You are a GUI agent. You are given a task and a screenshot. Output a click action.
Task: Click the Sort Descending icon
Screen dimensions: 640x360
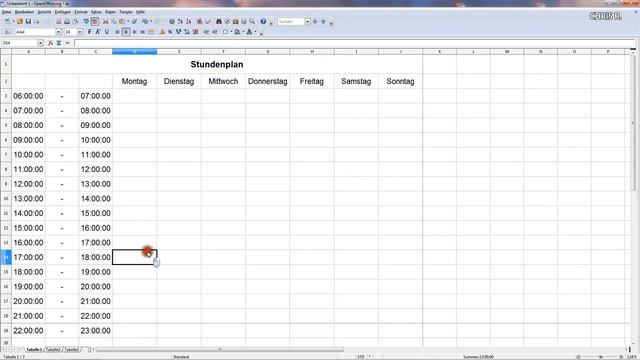click(x=189, y=21)
